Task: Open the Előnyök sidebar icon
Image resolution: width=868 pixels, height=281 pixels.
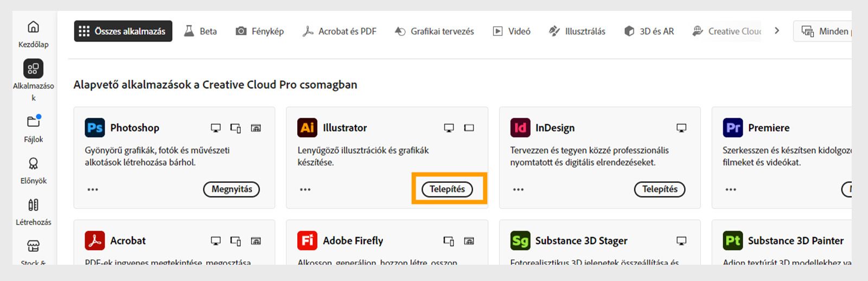Action: [33, 163]
